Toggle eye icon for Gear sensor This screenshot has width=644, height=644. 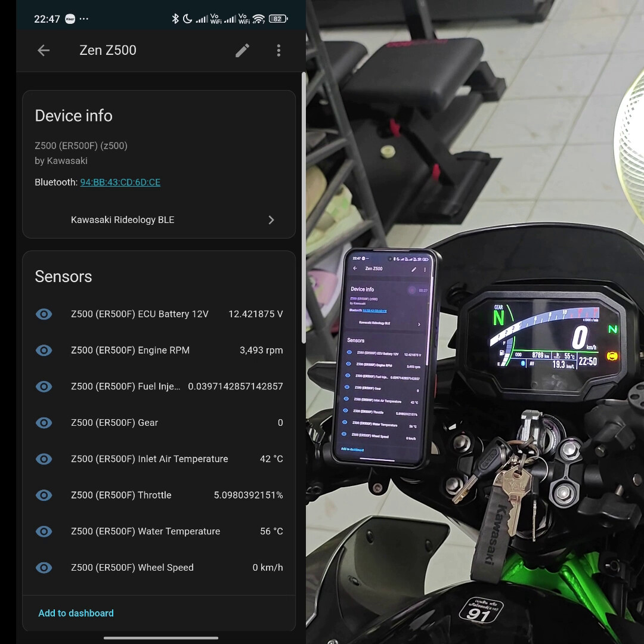(44, 423)
